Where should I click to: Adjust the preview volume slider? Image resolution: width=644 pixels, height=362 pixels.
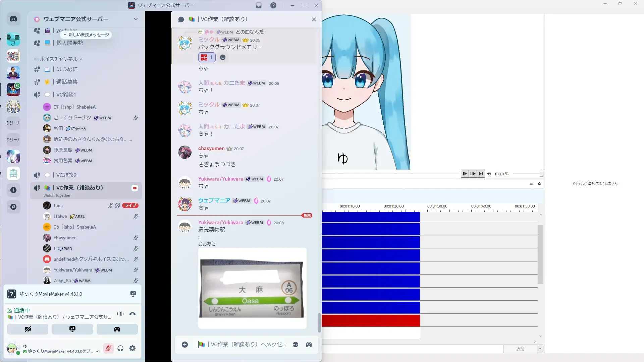point(528,174)
